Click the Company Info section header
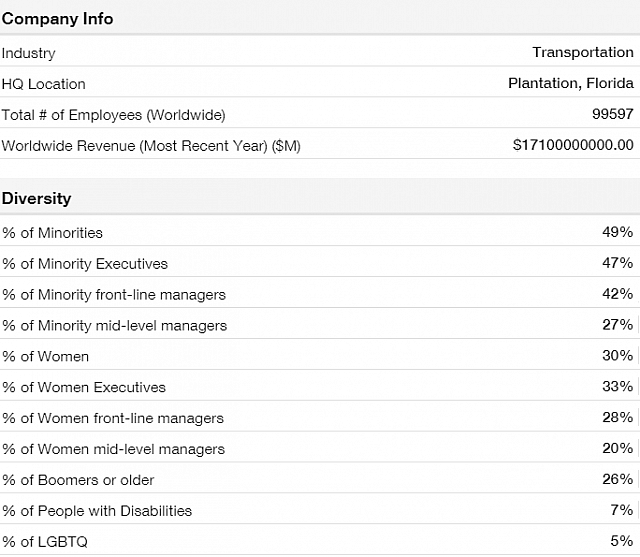This screenshot has height=557, width=640. 58,19
